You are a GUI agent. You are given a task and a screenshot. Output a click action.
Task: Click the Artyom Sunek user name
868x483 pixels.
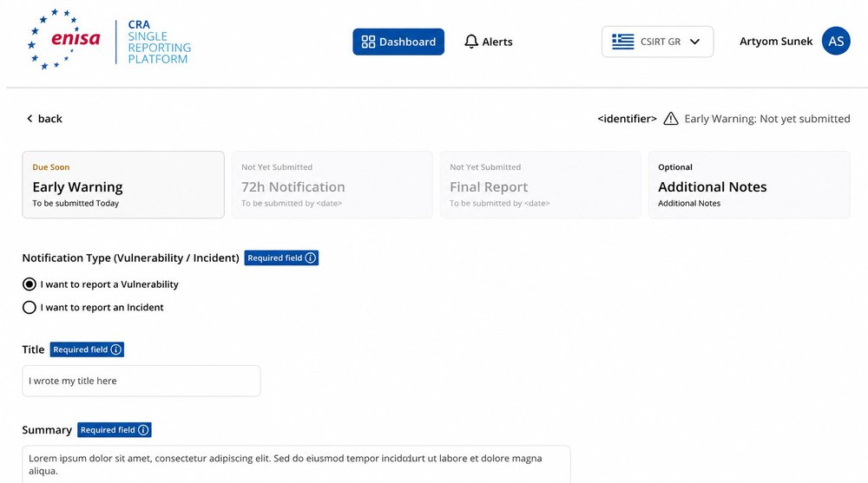click(x=775, y=42)
